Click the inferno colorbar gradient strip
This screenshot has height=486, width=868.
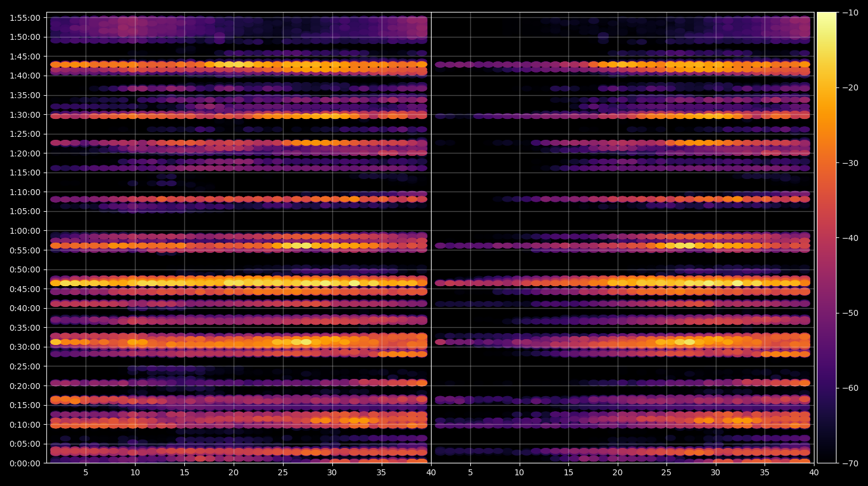coord(826,238)
